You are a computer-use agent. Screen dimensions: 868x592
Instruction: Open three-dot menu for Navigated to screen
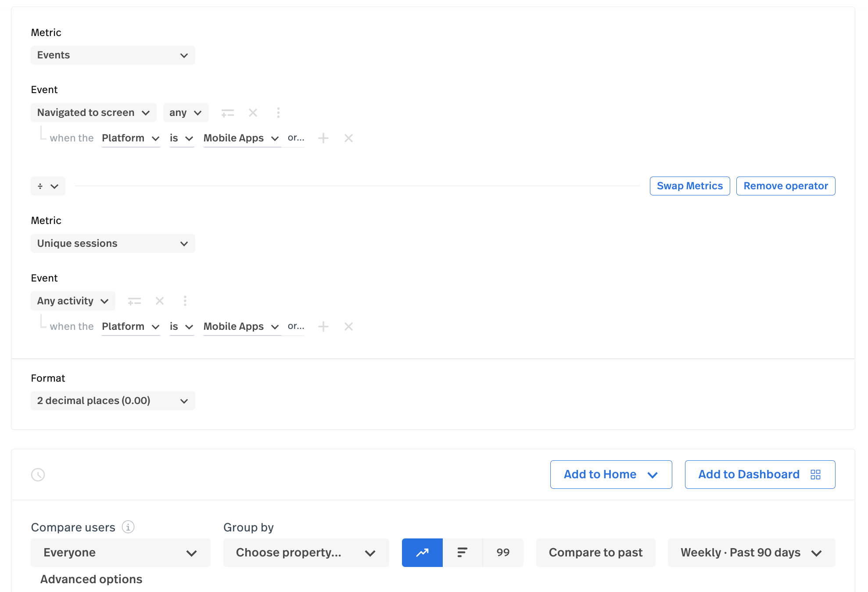pos(278,113)
